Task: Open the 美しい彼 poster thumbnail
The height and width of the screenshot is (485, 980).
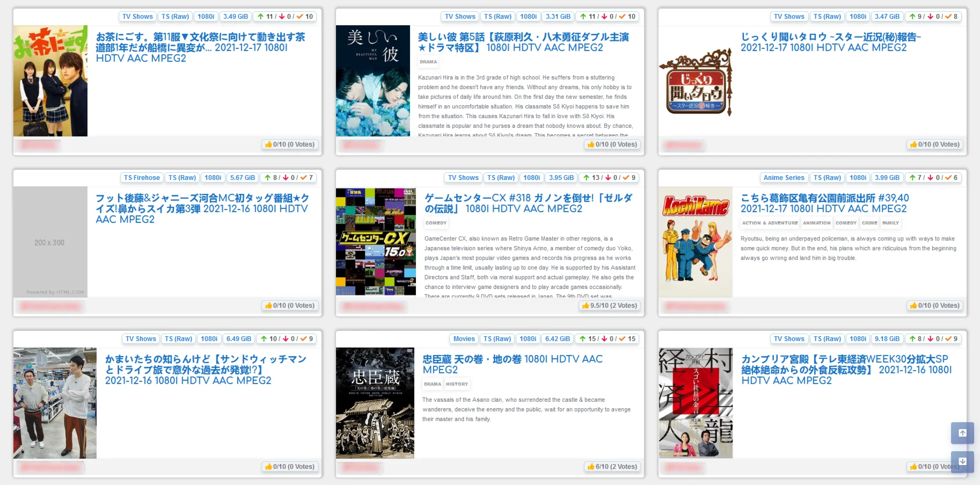Action: pos(373,81)
